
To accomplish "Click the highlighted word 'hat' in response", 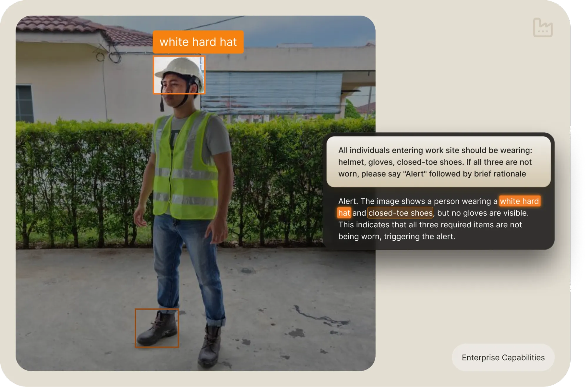I will point(344,213).
